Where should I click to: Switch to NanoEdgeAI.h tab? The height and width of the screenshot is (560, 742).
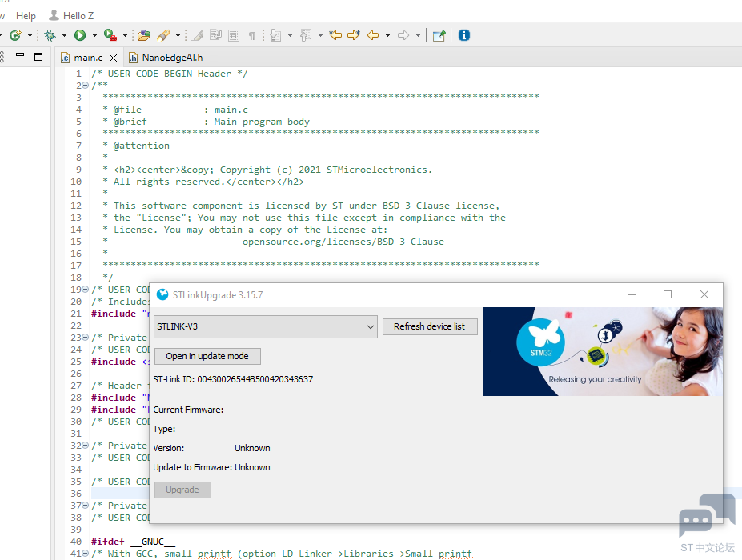point(166,58)
